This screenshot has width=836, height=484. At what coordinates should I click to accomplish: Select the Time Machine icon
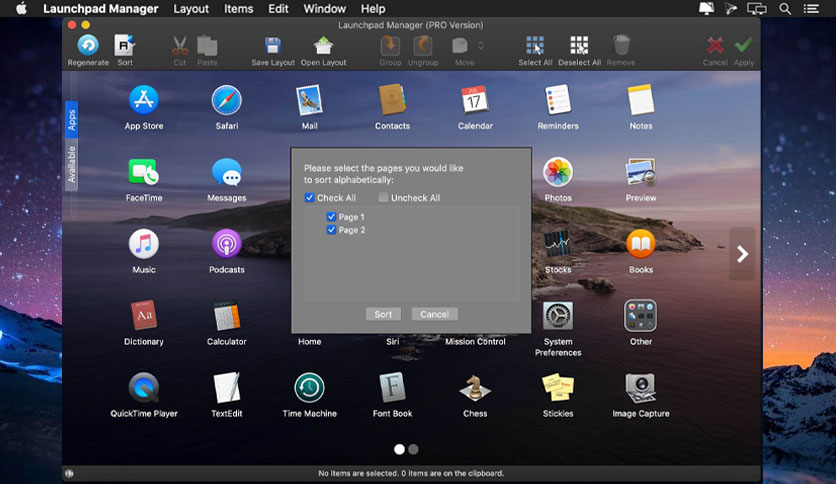309,388
